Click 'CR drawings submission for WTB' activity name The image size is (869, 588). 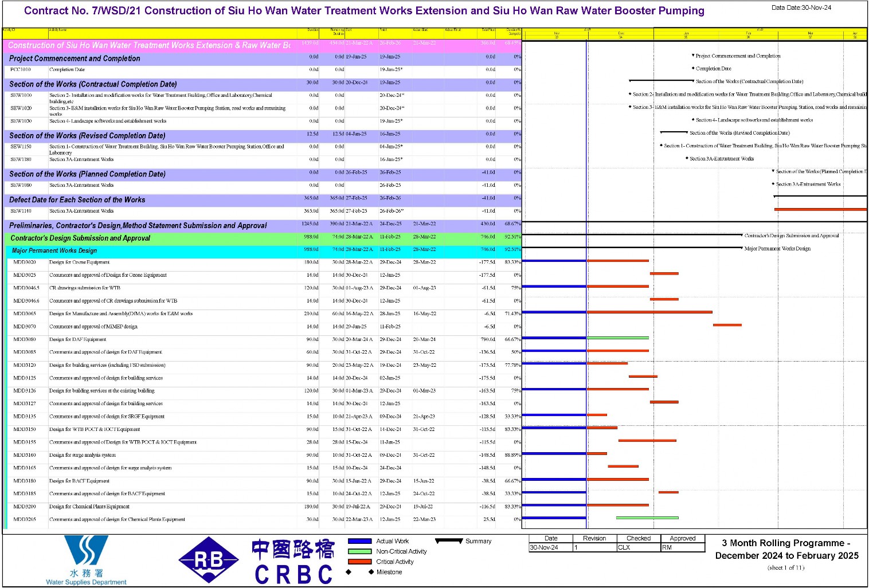[85, 288]
